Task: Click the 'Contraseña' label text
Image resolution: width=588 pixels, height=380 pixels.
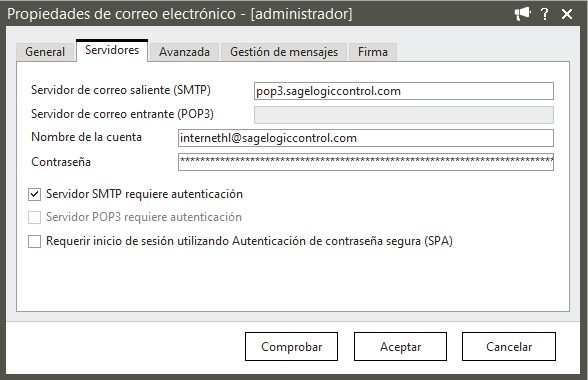Action: 61,162
